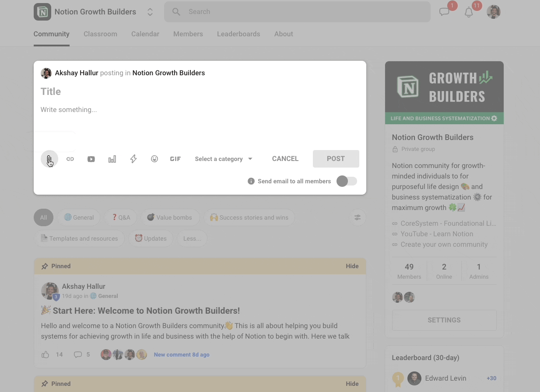The width and height of the screenshot is (540, 392).
Task: Toggle Send email to all members
Action: (x=347, y=181)
